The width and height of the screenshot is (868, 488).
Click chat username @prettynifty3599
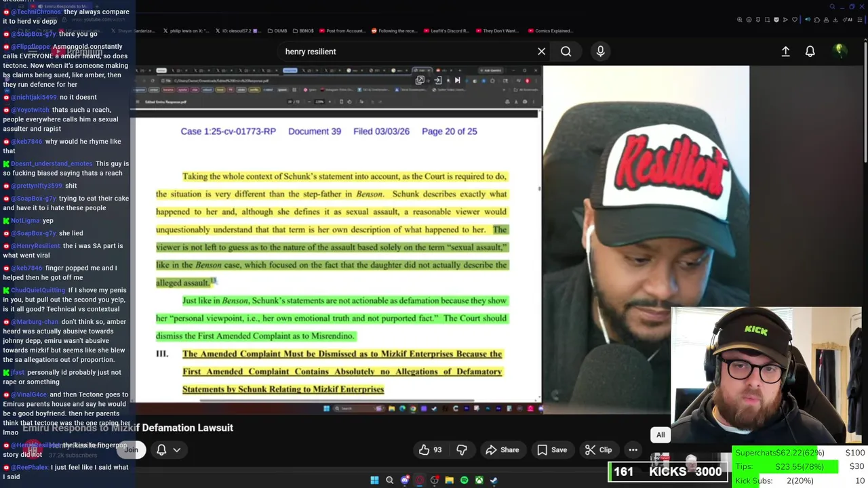37,186
